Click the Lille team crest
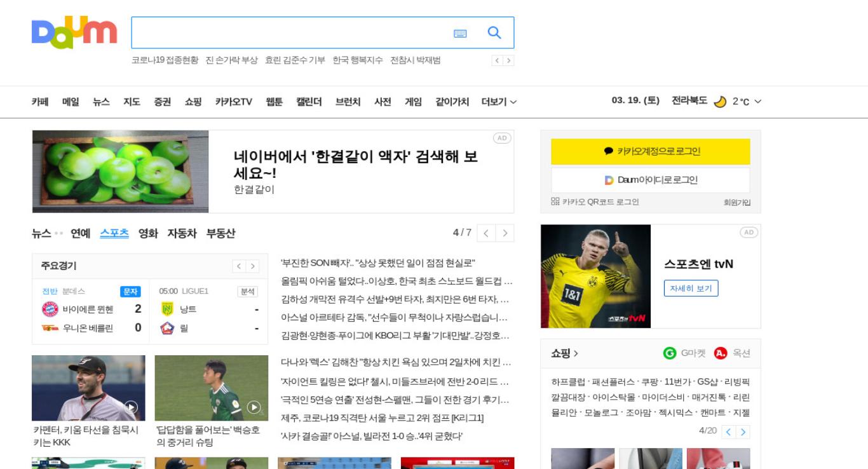The image size is (868, 469). click(167, 328)
